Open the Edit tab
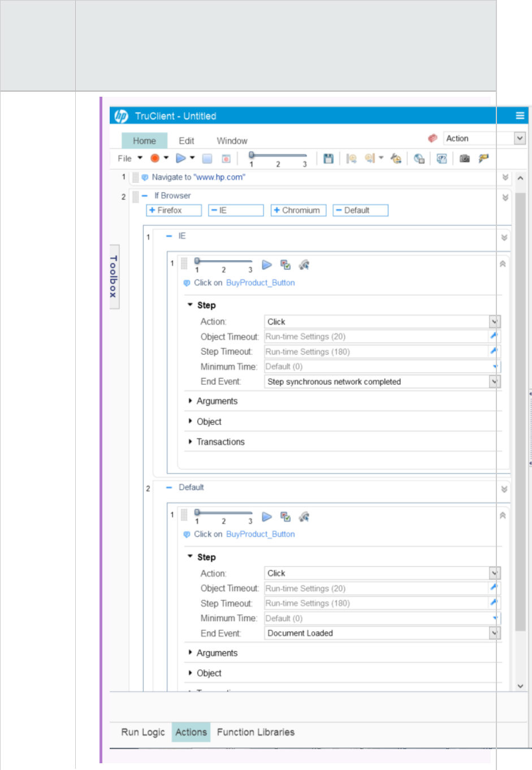Image resolution: width=532 pixels, height=770 pixels. pyautogui.click(x=187, y=140)
